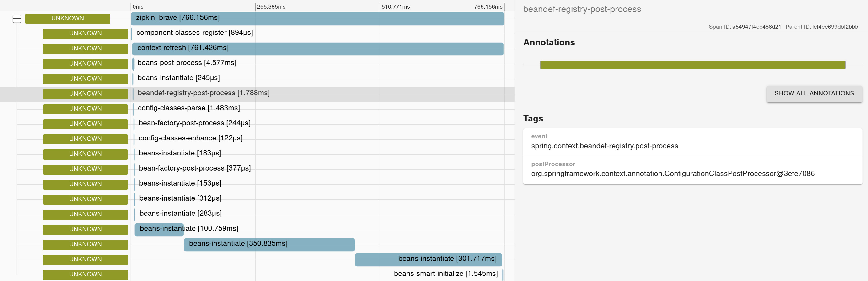The height and width of the screenshot is (281, 868).
Task: Click the 766.156ms timeline tick label
Action: [488, 7]
